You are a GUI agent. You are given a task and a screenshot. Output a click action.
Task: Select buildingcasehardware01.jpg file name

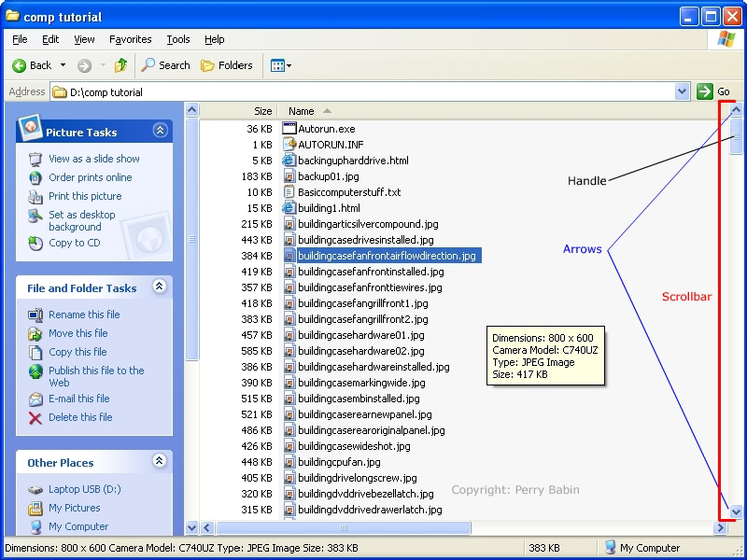tap(361, 335)
